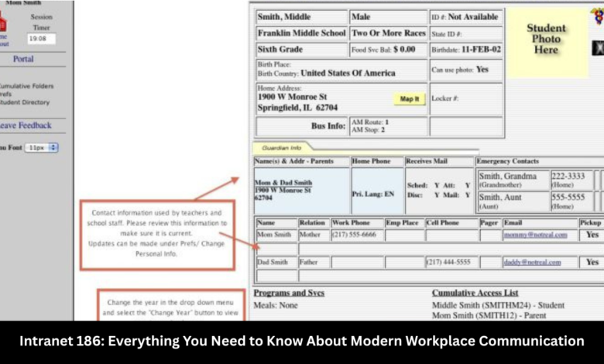Click daddy@notreal.com email link
Image resolution: width=604 pixels, height=364 pixels.
point(532,263)
